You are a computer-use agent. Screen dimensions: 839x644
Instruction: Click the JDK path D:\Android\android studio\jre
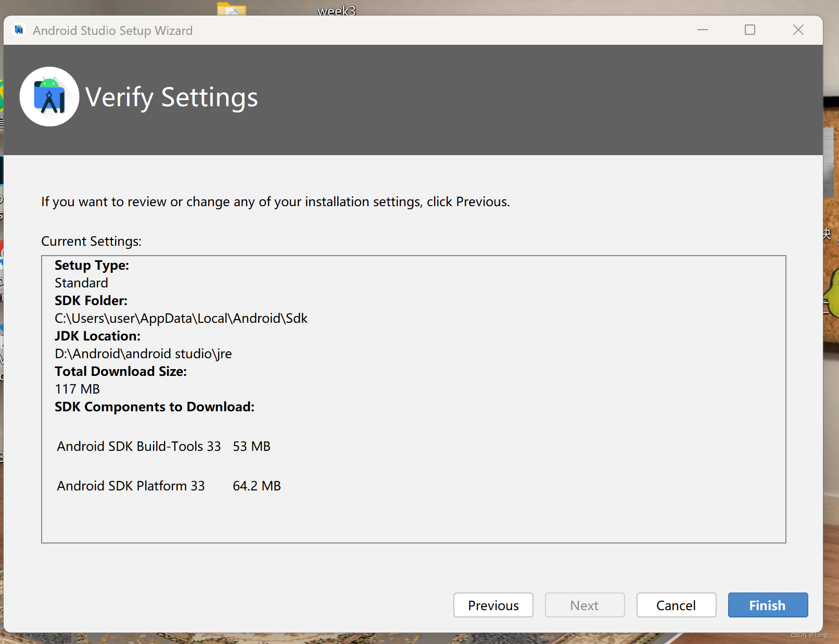click(x=143, y=353)
